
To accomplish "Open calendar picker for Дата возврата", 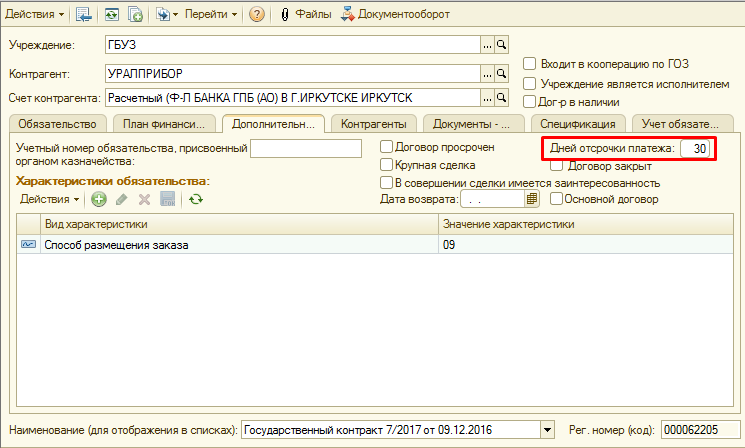I will pos(532,199).
